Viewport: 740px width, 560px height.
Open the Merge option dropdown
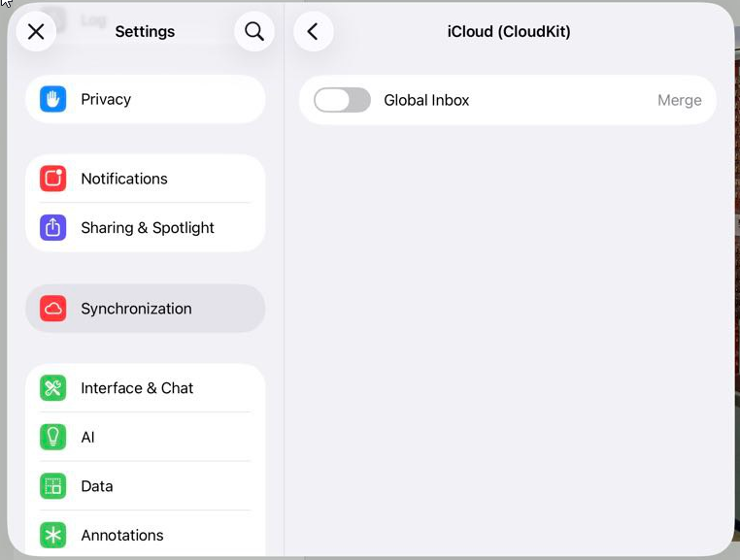click(x=679, y=100)
